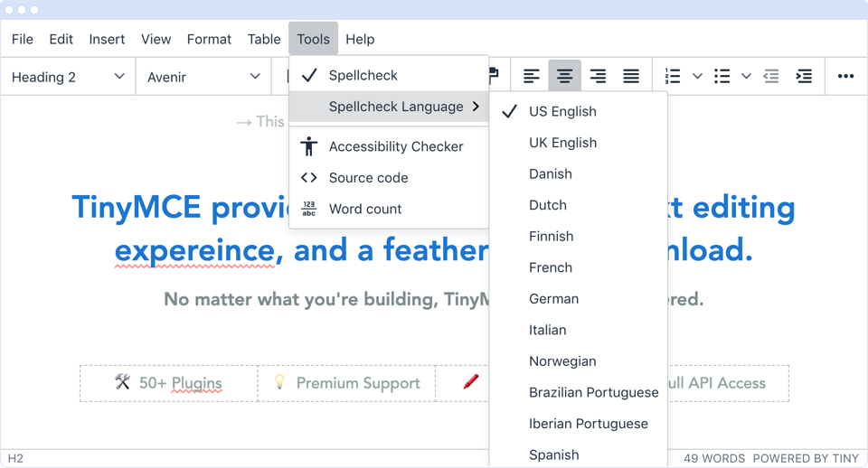The image size is (868, 468).
Task: Open the File menu
Action: point(22,39)
